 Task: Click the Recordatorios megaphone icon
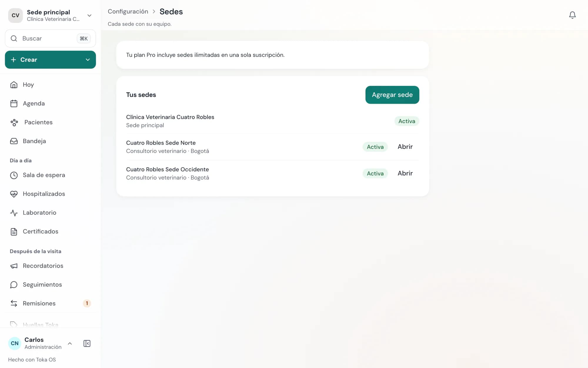14,266
